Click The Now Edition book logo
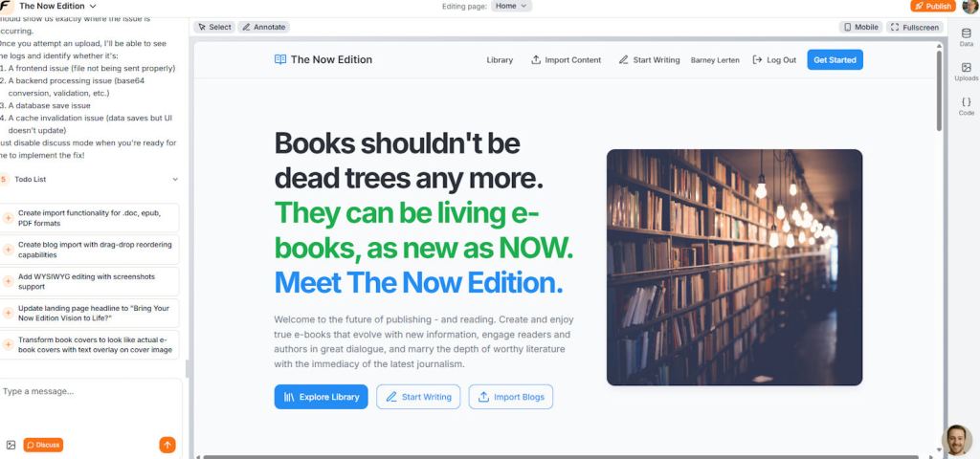 [x=280, y=59]
